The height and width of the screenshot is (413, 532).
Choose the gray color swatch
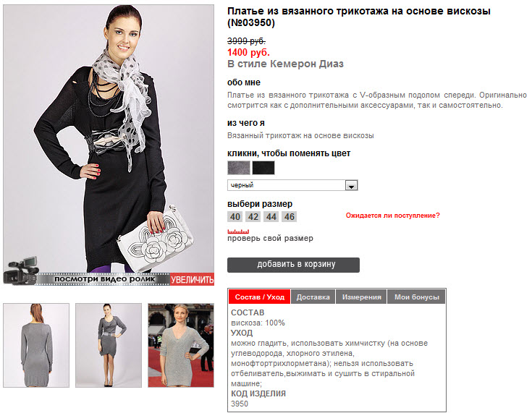[x=239, y=168]
